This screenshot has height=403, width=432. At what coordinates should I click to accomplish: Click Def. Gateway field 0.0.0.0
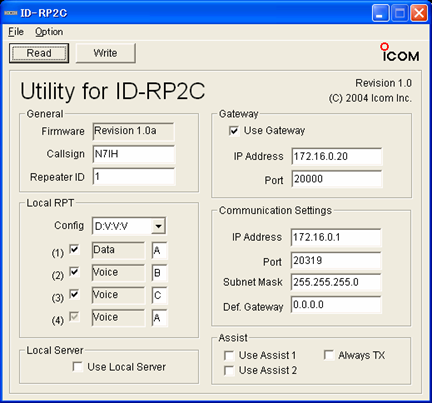(x=336, y=305)
